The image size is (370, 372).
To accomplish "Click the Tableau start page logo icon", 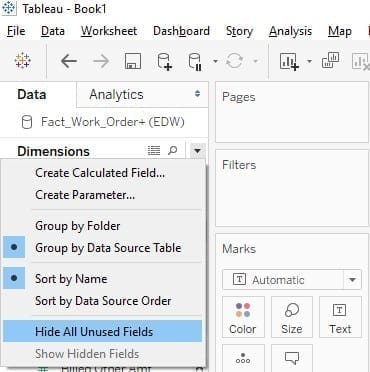I will (x=23, y=61).
